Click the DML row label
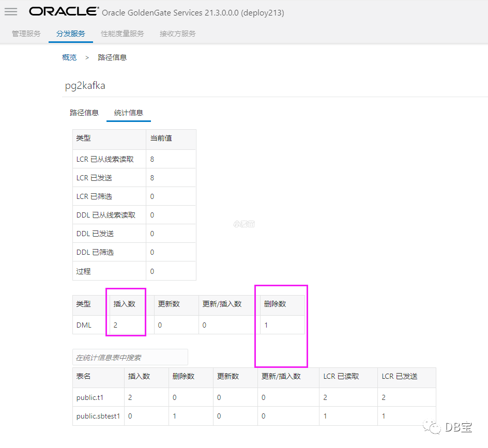488x448 pixels. click(84, 325)
